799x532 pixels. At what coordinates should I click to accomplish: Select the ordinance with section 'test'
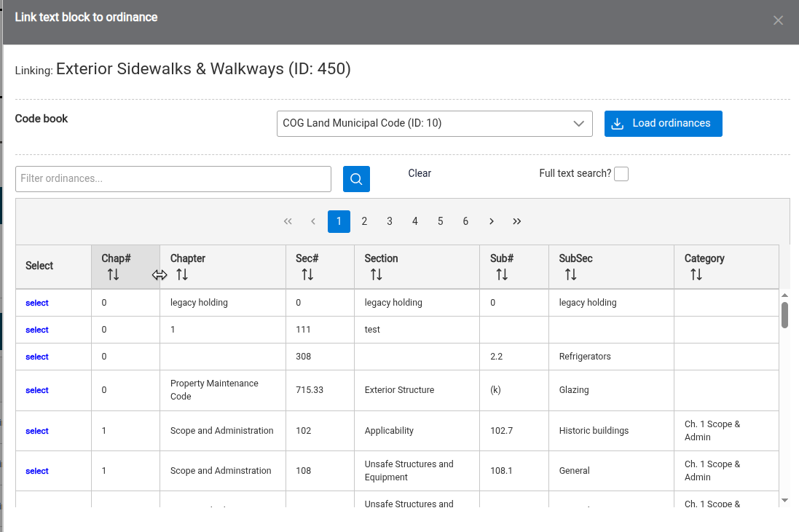(36, 330)
